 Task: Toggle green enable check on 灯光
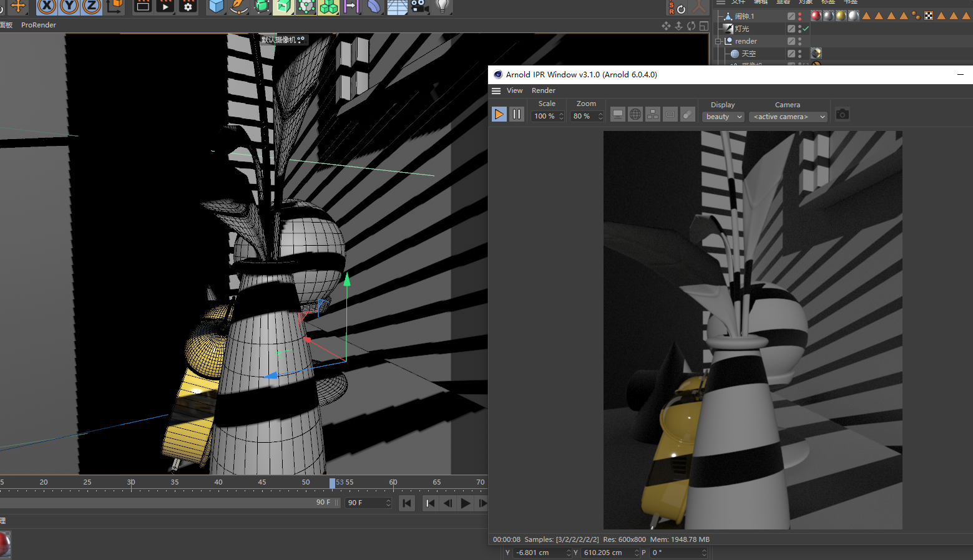pos(806,29)
